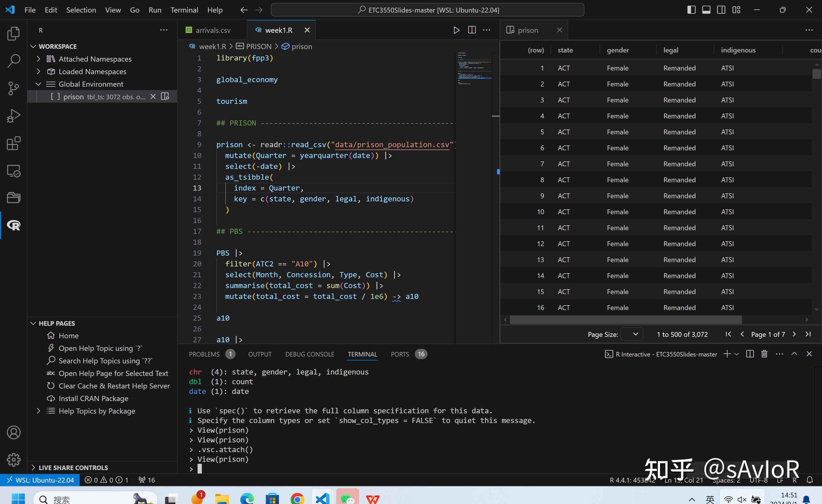This screenshot has height=504, width=822.
Task: Switch to the DEBUG CONSOLE tab
Action: pyautogui.click(x=309, y=354)
